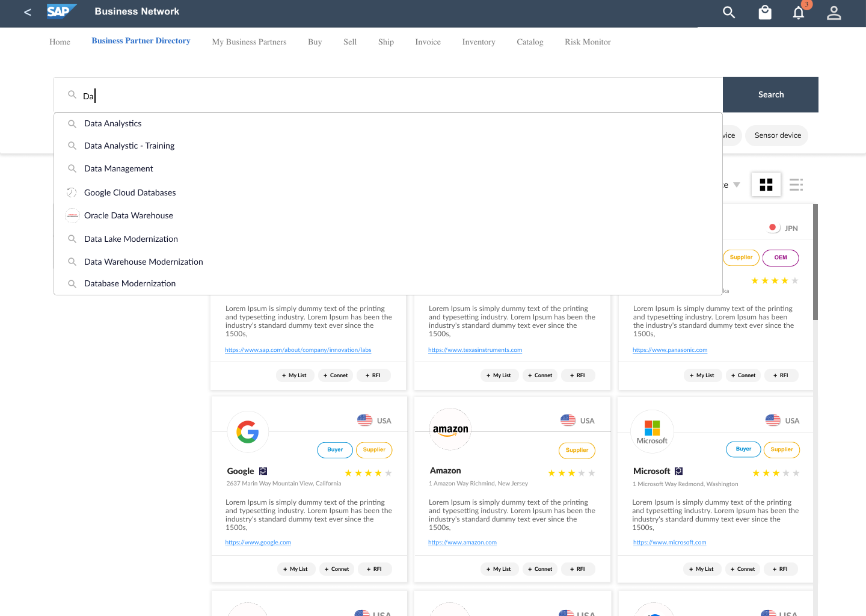Open the panasonic.com link
The image size is (866, 616).
670,350
